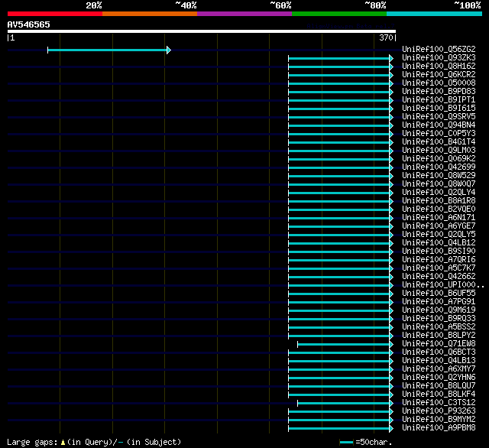Image resolution: width=489 pixels, height=448 pixels.
Task: Click the Large gaps legend text
Action: (x=94, y=442)
